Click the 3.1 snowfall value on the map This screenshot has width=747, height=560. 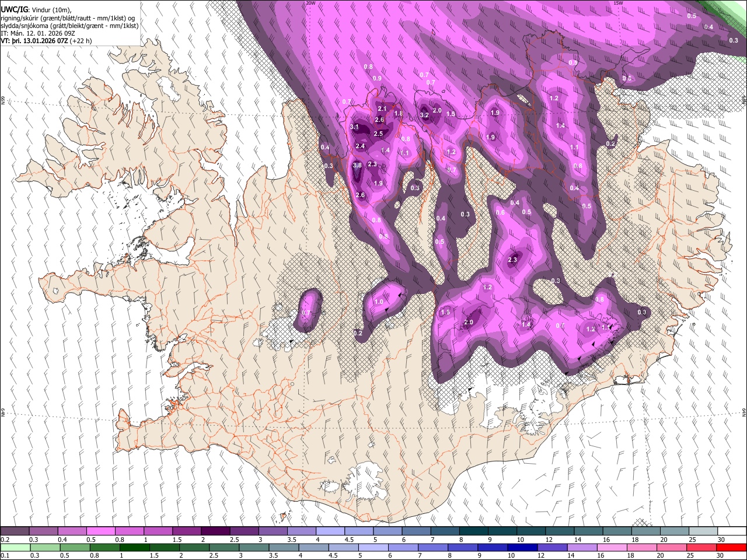[x=354, y=127]
